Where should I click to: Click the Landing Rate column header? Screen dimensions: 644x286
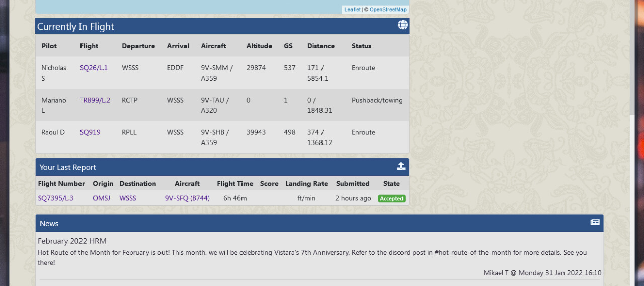tap(306, 184)
